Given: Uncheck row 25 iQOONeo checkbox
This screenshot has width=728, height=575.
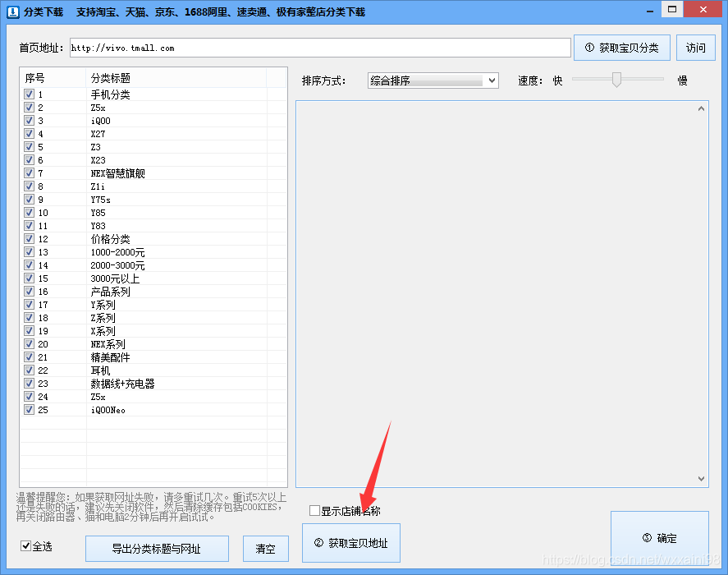Looking at the screenshot, I should (29, 410).
